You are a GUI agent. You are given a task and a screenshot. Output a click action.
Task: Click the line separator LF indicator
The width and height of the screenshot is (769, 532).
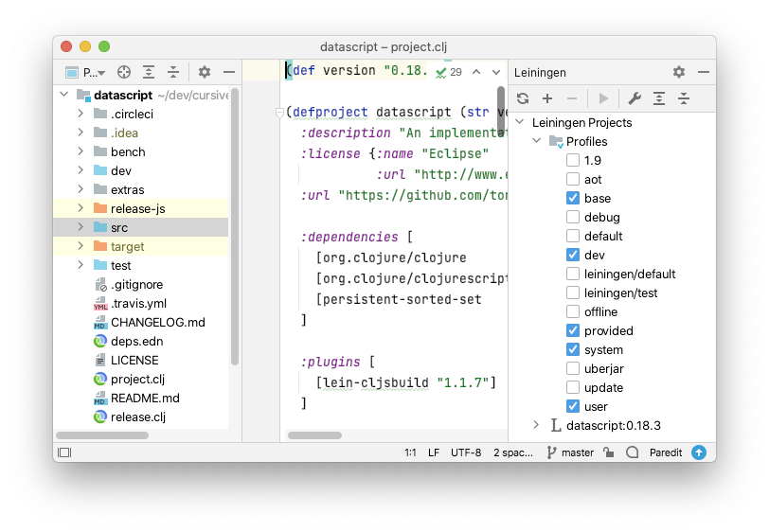[x=434, y=452]
